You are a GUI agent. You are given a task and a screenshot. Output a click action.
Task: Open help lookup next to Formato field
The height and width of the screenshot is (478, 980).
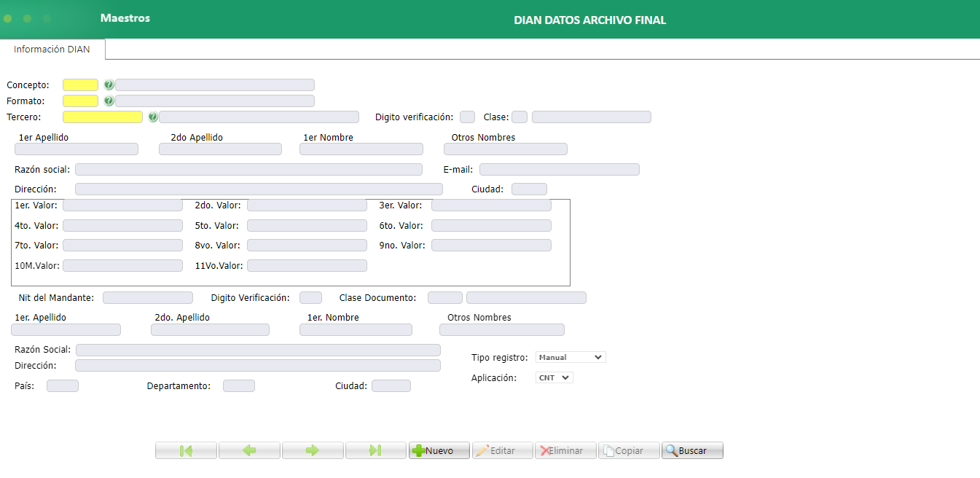click(x=109, y=101)
